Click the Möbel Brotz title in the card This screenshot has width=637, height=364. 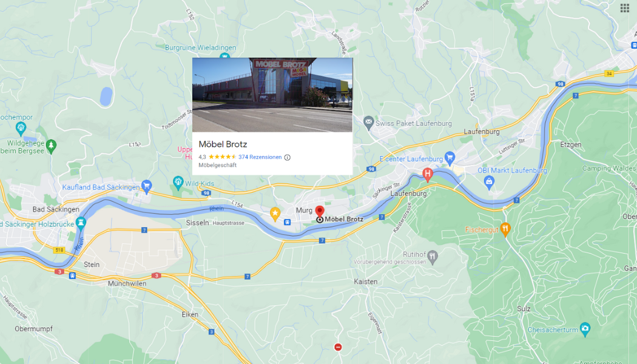point(223,144)
